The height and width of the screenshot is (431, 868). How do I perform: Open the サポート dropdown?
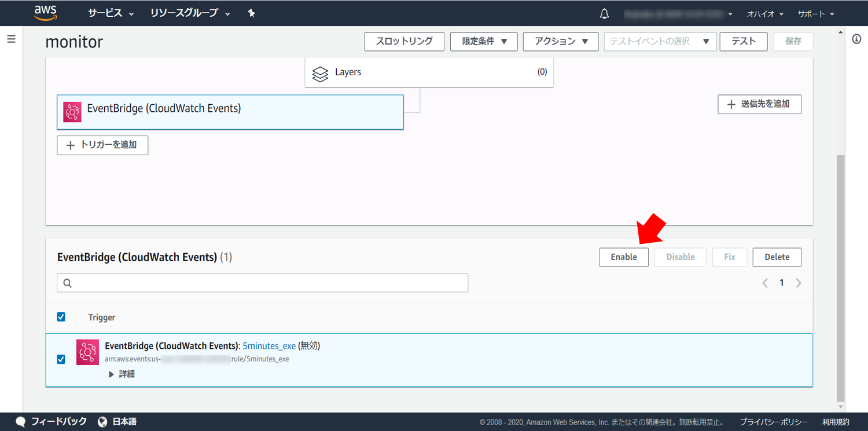coord(816,13)
